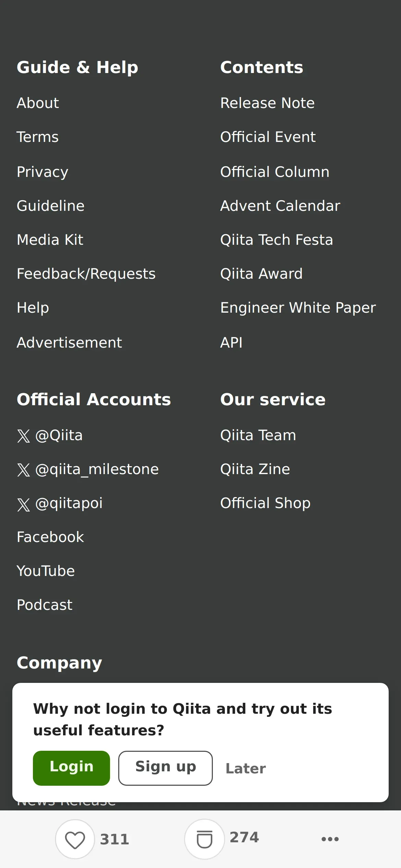The width and height of the screenshot is (401, 868).
Task: Open the @Qiita X account link
Action: 50,435
